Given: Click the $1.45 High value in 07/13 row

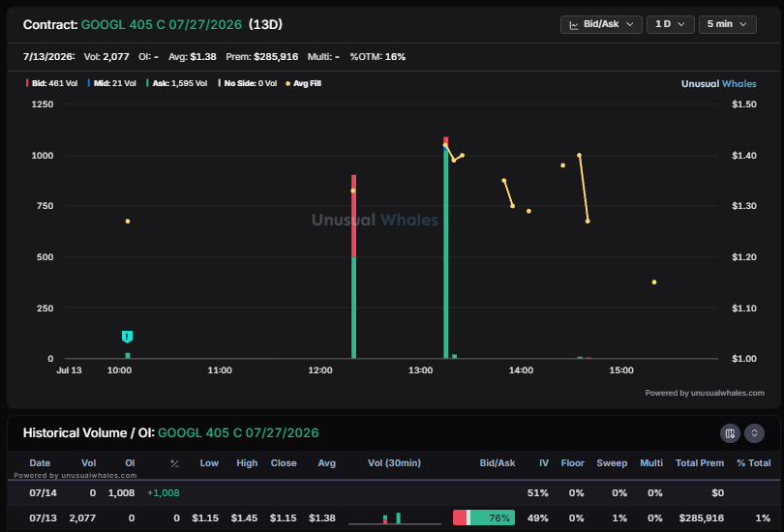Looking at the screenshot, I should pos(244,518).
